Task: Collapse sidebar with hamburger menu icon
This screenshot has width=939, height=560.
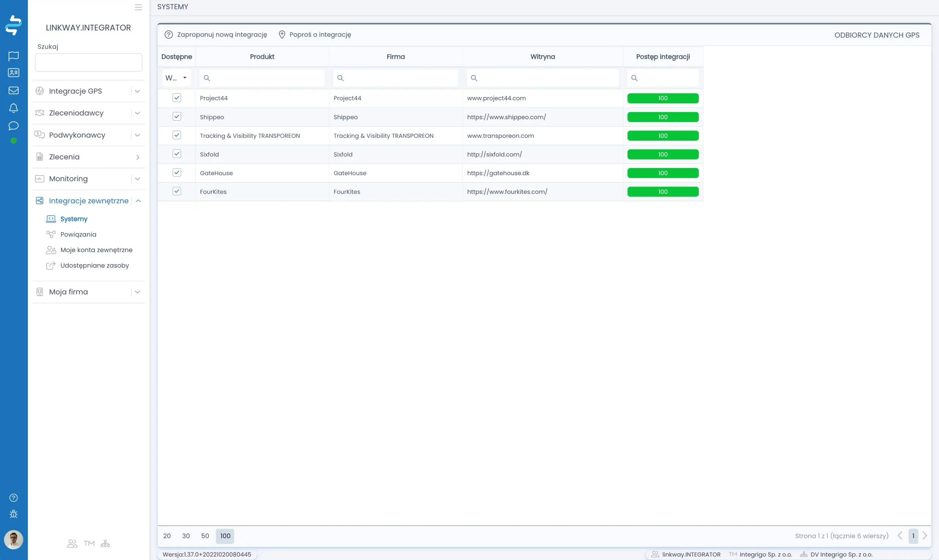Action: point(139,7)
